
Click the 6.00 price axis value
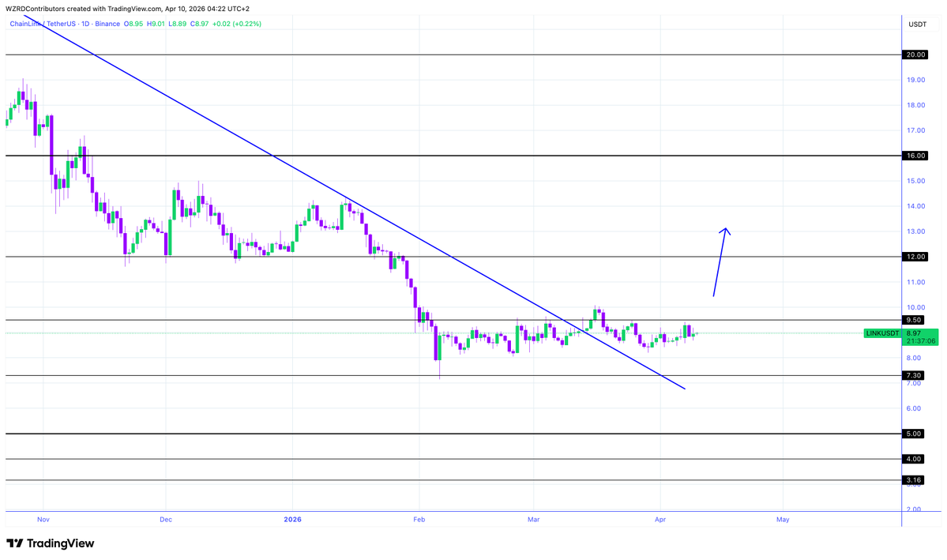pyautogui.click(x=914, y=408)
